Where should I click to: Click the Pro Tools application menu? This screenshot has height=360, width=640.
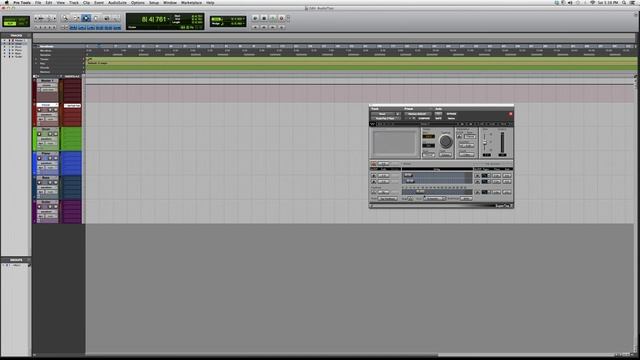[x=22, y=3]
